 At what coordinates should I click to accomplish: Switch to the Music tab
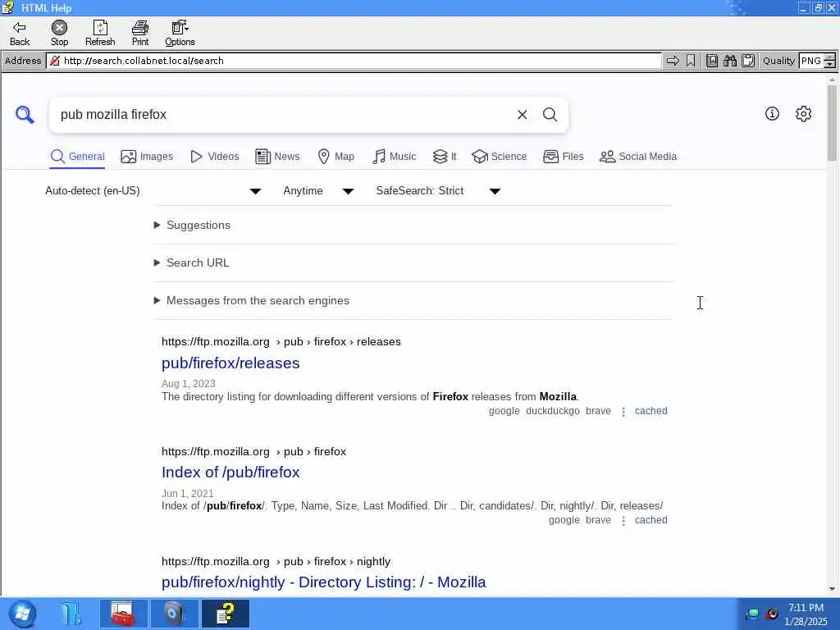(x=395, y=157)
